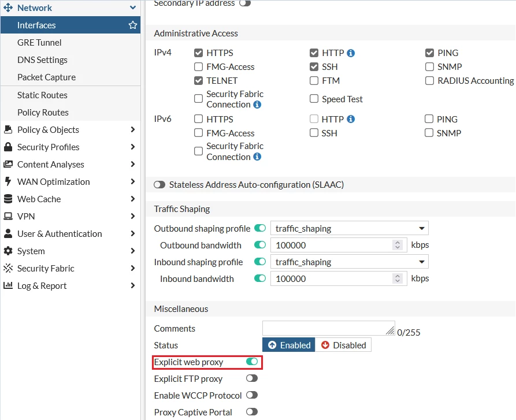Click the favorite star icon on Interfaces
Viewport: 516px width, 420px height.
[133, 25]
